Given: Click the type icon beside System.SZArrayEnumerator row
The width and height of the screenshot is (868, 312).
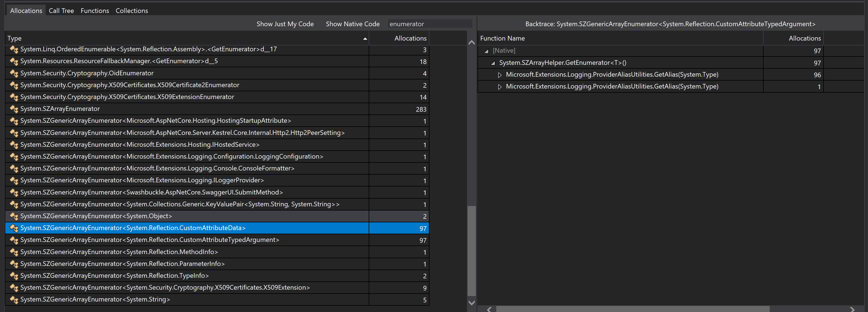Looking at the screenshot, I should (14, 109).
